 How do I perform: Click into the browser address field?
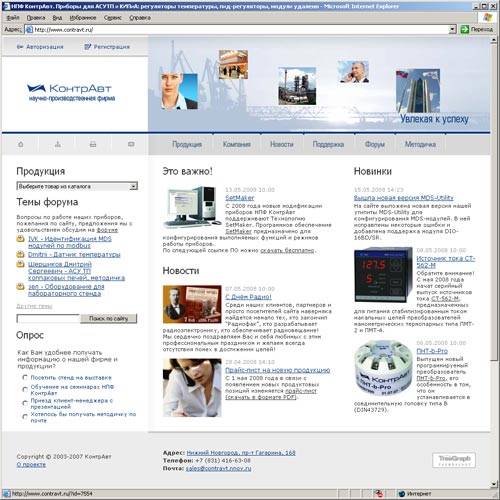[x=237, y=29]
